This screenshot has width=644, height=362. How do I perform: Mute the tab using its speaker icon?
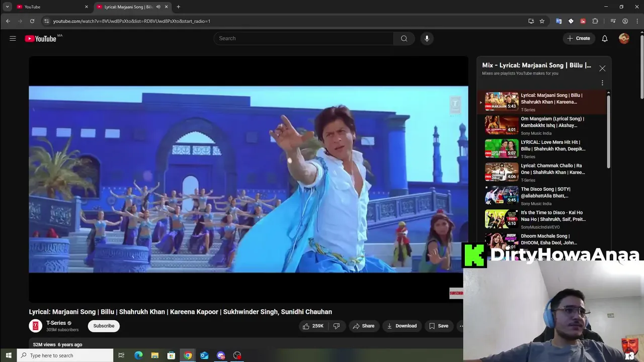coord(158,7)
